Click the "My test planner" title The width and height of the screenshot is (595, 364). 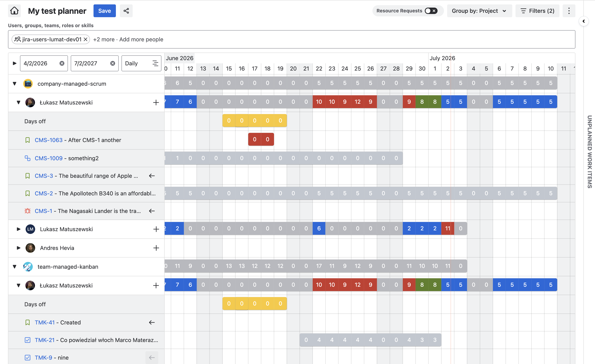point(57,11)
